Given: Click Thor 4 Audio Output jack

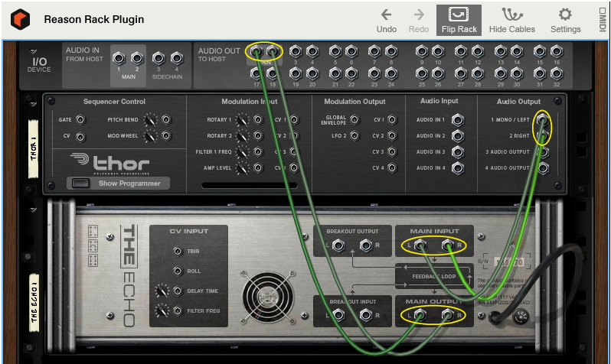Looking at the screenshot, I should (542, 167).
